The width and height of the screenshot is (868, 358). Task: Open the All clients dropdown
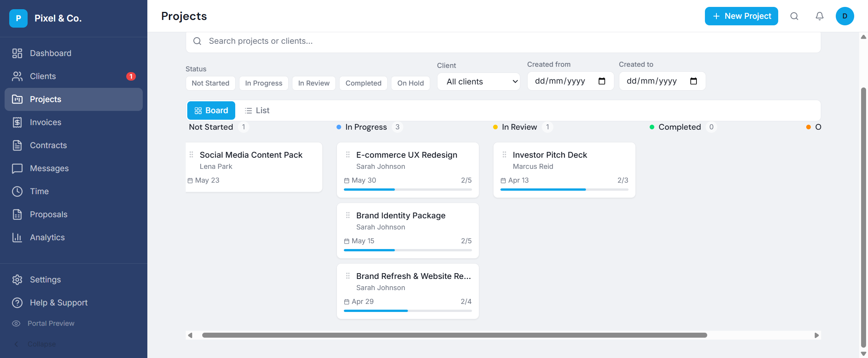click(x=479, y=82)
